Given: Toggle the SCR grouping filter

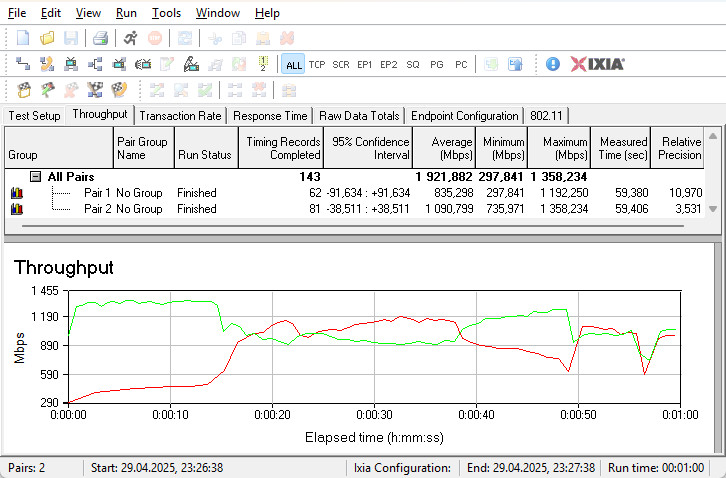Looking at the screenshot, I should [x=341, y=64].
